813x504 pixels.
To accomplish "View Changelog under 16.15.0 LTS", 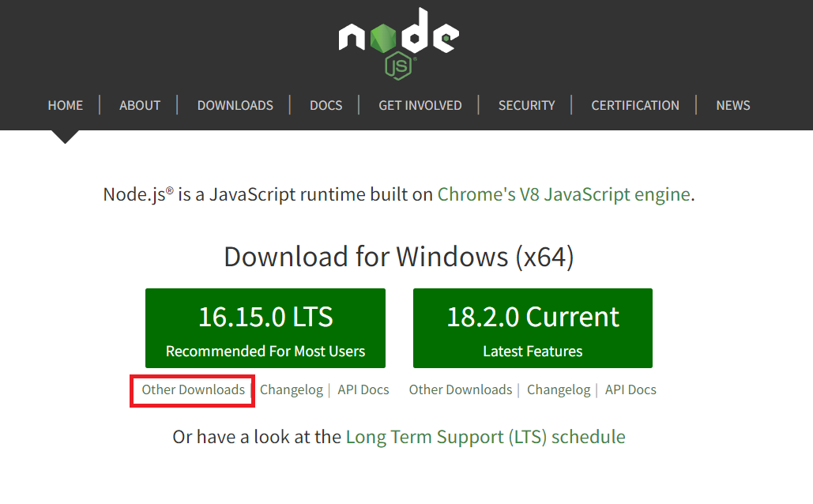I will (292, 389).
